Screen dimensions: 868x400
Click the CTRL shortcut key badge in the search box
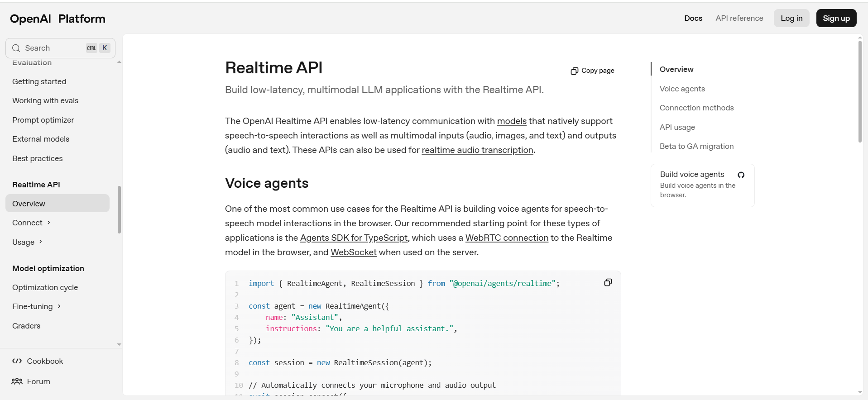tap(91, 48)
